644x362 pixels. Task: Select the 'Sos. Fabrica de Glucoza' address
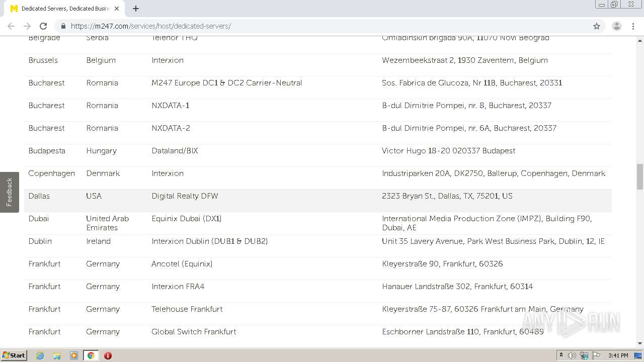(x=472, y=83)
